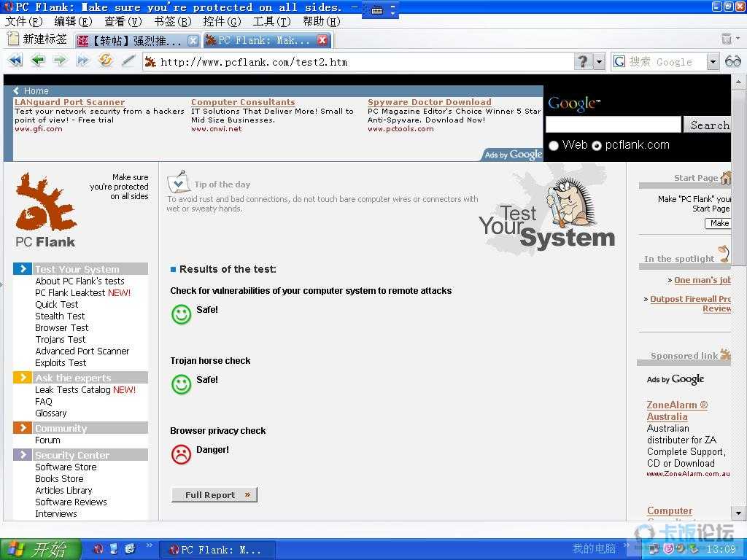Click the question mark icon in address bar
Screen dimensions: 747x560
[583, 61]
